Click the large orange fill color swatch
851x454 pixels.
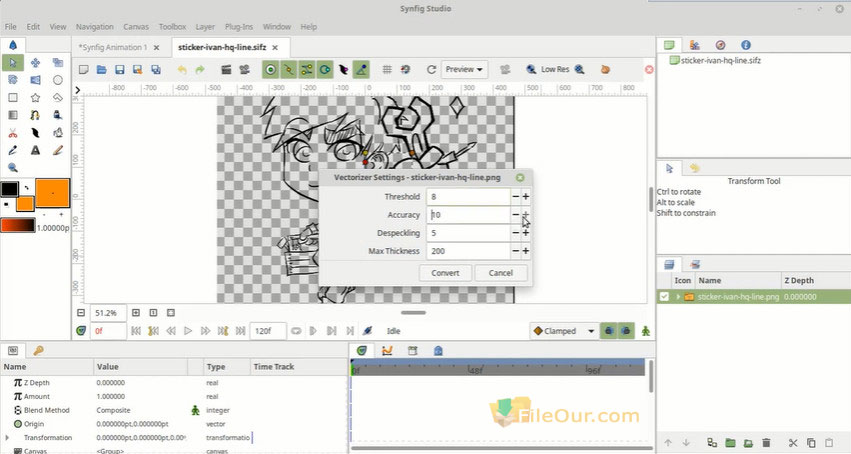[x=52, y=193]
